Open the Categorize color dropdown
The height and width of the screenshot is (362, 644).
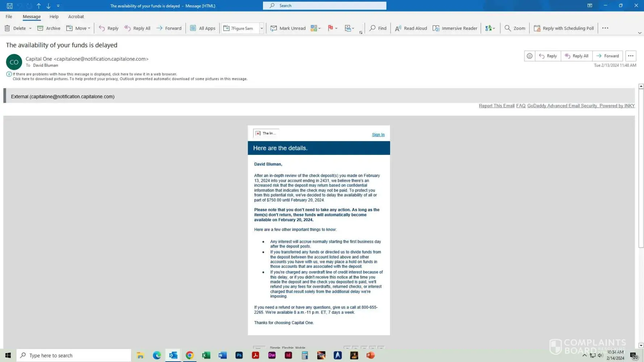(316, 28)
